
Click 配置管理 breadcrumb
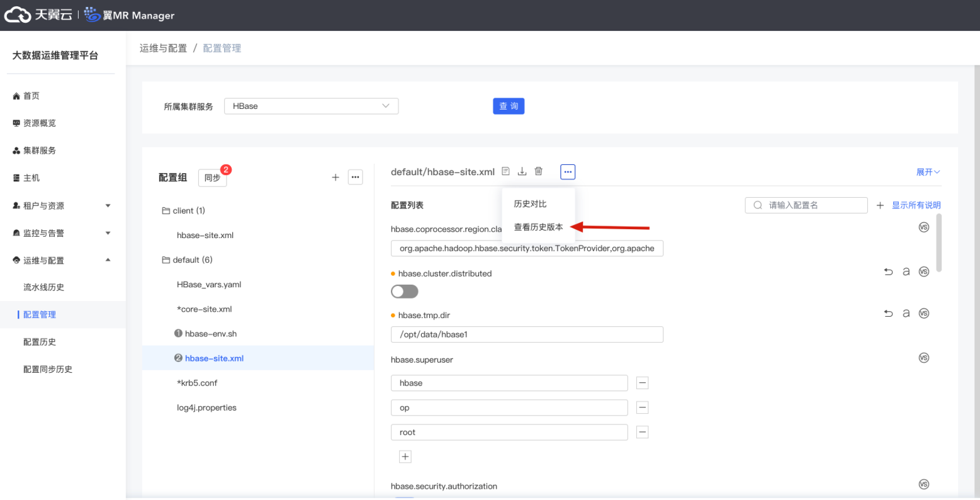pyautogui.click(x=222, y=48)
